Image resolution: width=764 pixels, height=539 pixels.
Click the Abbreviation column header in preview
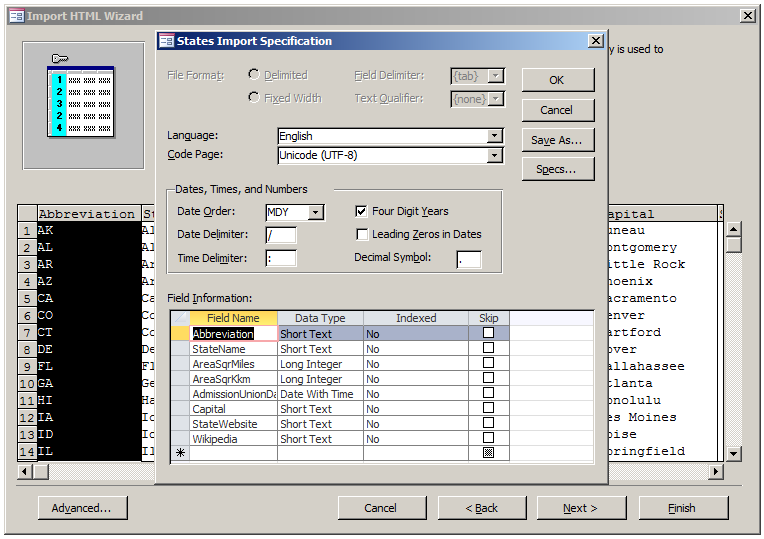pos(89,214)
